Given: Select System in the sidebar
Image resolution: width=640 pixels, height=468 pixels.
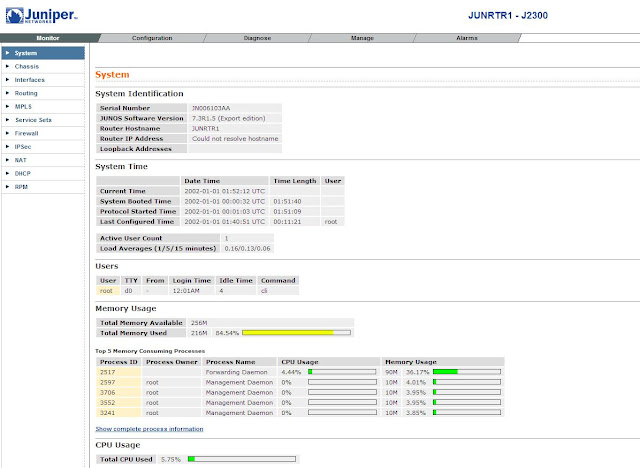Looking at the screenshot, I should click(43, 53).
